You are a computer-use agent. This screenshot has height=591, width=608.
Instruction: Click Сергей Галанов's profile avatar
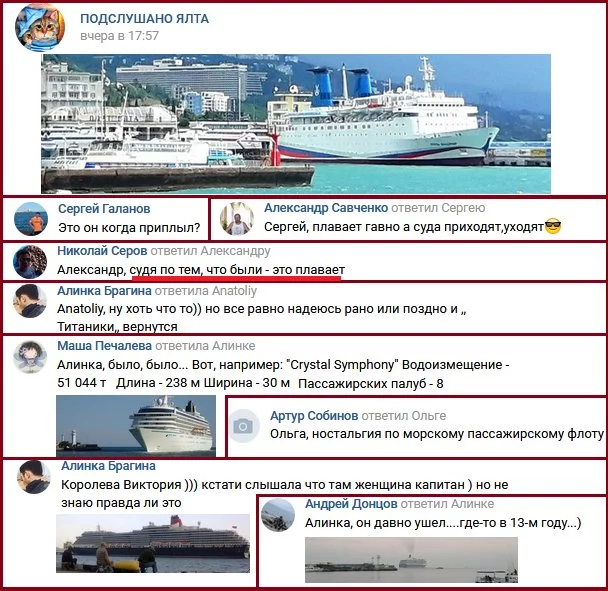pyautogui.click(x=31, y=219)
